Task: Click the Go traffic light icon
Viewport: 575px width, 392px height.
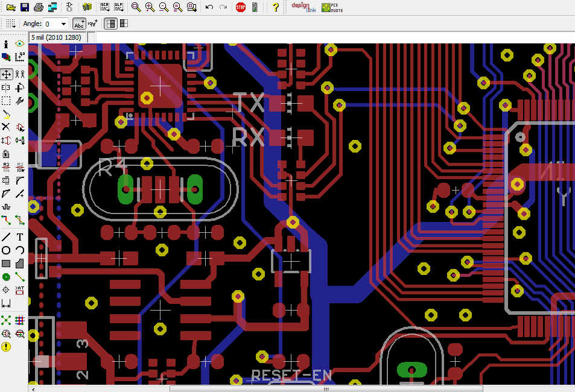Action: point(255,7)
